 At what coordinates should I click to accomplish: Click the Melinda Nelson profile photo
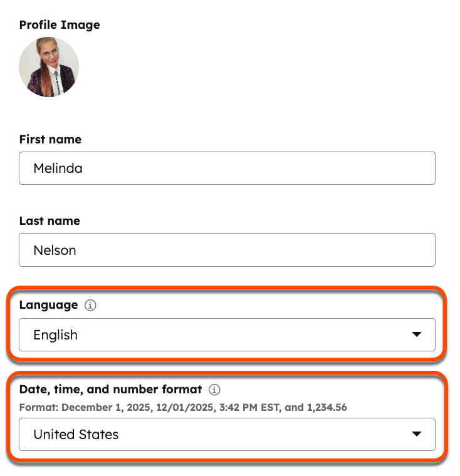[49, 67]
